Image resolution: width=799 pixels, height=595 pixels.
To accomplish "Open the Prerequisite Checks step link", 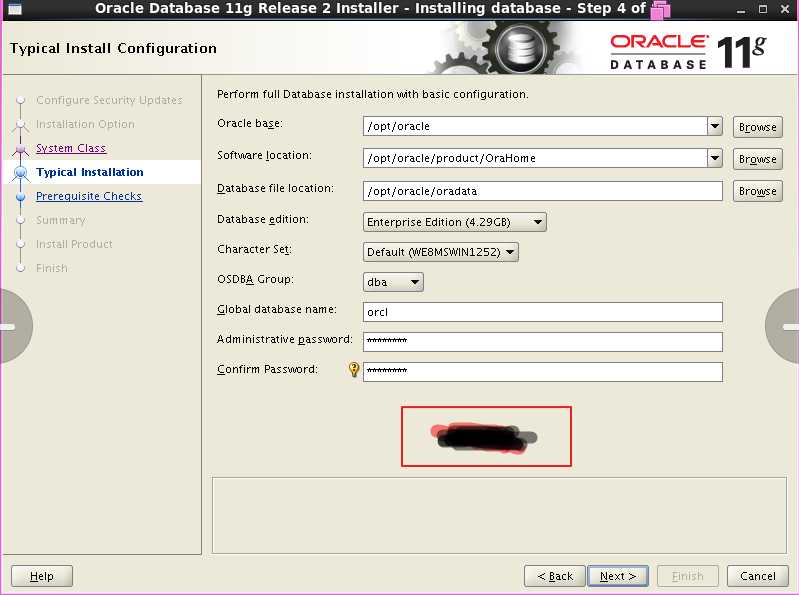I will click(89, 196).
